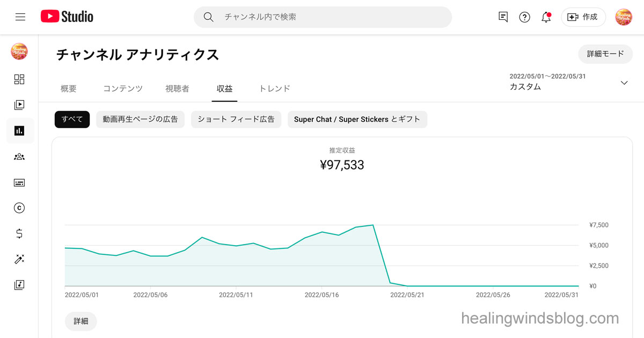Open the Community people icon in sidebar
Viewport: 644px width, 338px height.
pyautogui.click(x=19, y=157)
